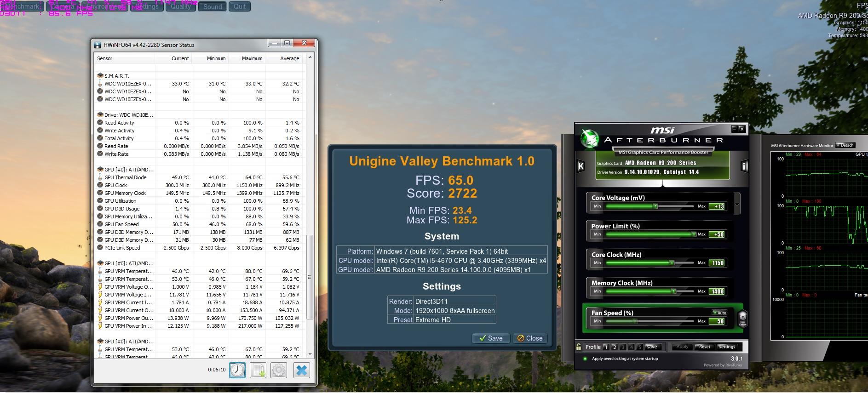Click the HWiNFO clock reset timer icon
Viewport: 868px width, 393px height.
tap(237, 370)
